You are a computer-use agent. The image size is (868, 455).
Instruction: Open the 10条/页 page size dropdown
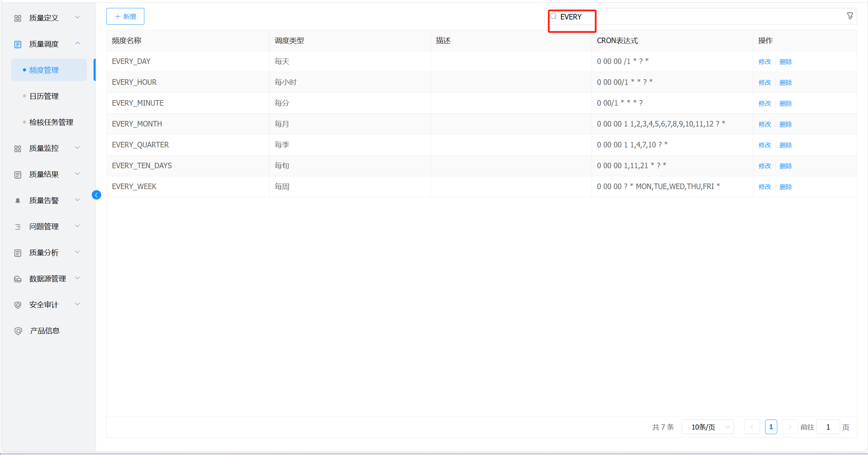point(707,427)
